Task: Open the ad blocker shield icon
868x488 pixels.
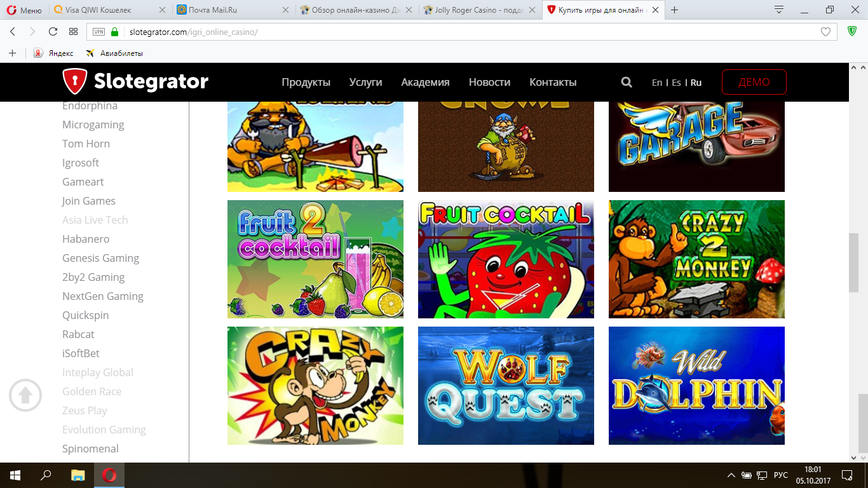Action: 852,31
